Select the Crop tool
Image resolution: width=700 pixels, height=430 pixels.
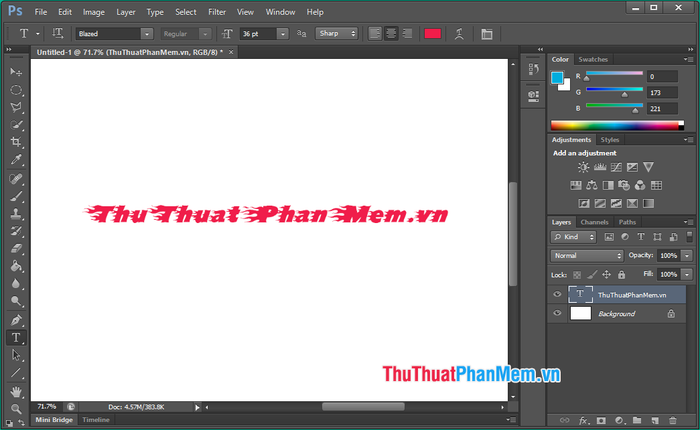(x=16, y=142)
